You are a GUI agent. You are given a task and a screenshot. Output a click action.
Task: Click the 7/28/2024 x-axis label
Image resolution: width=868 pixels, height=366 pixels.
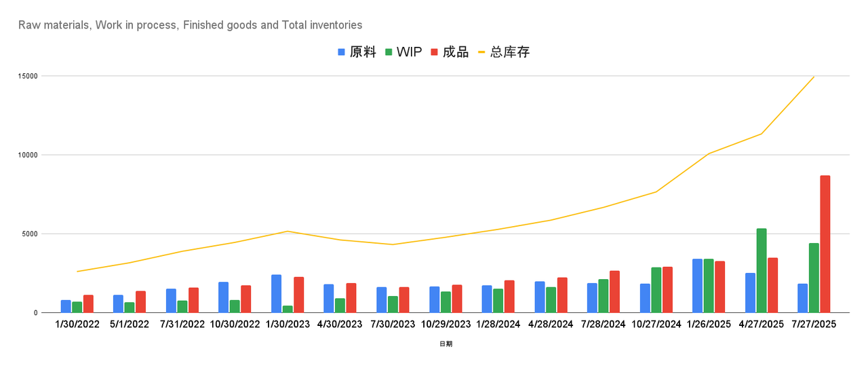click(x=604, y=325)
